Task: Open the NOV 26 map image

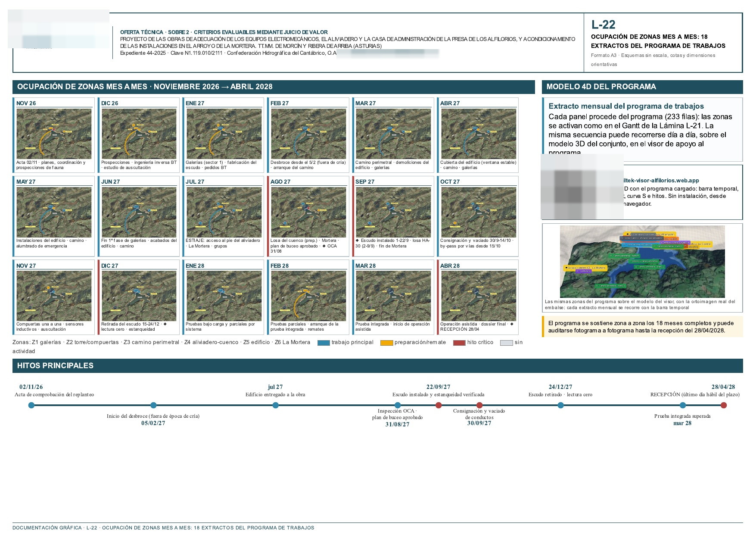Action: pos(54,134)
